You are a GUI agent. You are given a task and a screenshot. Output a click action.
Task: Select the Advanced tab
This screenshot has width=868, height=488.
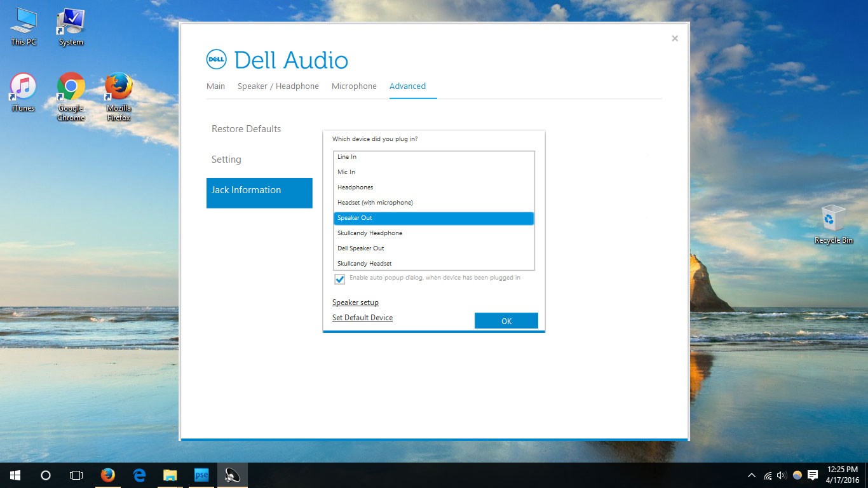[407, 86]
